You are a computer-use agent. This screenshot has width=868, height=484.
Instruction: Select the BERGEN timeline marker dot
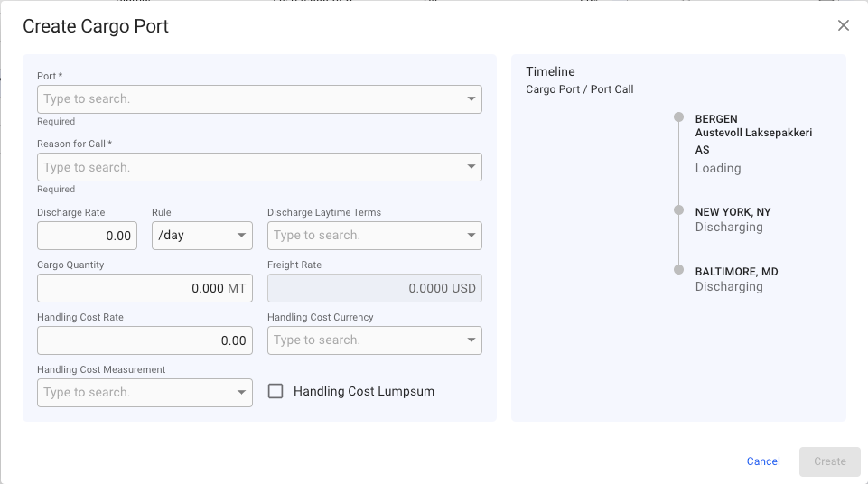[678, 117]
